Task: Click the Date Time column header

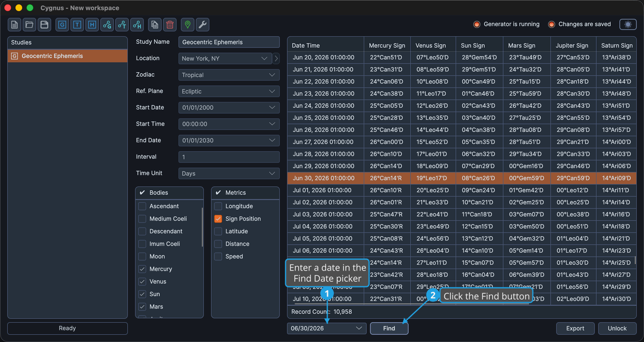Action: (x=326, y=45)
